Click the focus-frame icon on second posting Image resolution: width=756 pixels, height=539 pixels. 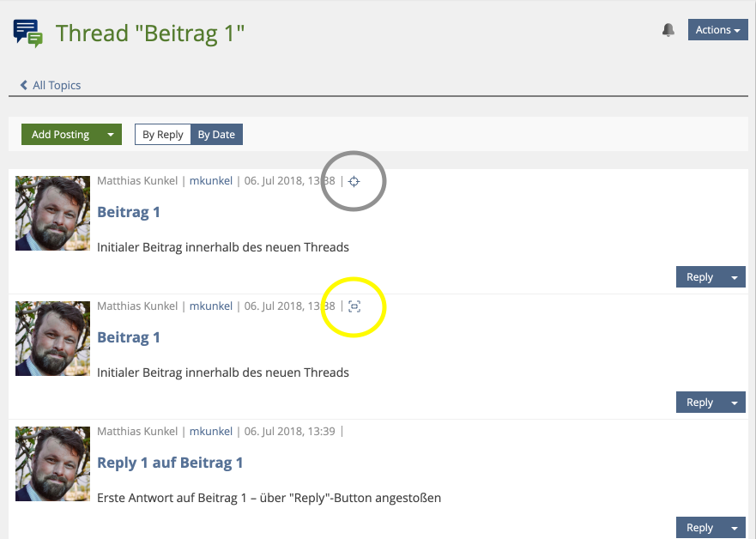[354, 306]
